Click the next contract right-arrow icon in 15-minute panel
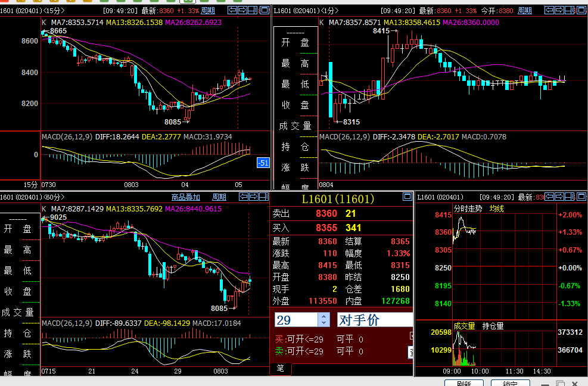This screenshot has width=588, height=386. (x=242, y=10)
